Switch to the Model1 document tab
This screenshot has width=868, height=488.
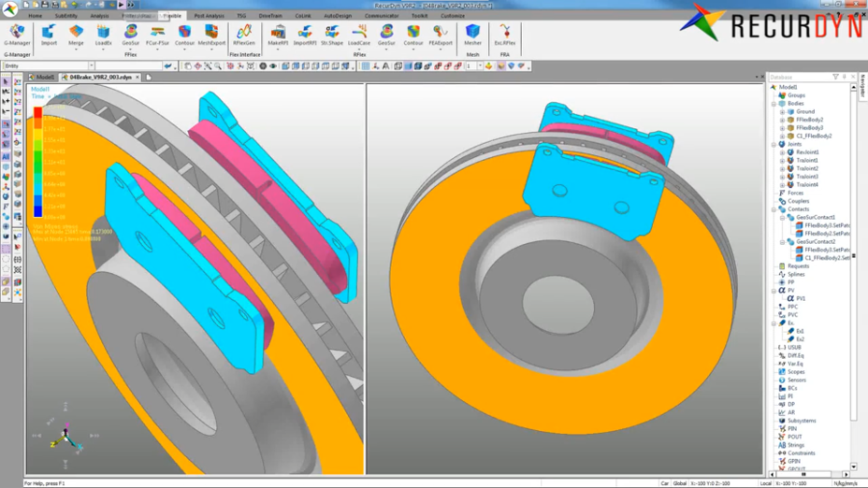click(42, 77)
